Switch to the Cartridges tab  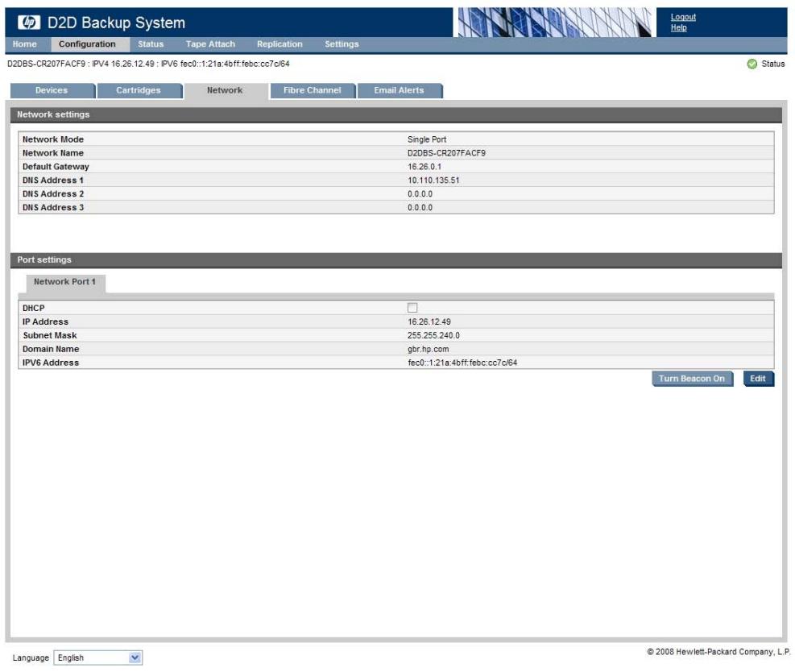pyautogui.click(x=139, y=90)
